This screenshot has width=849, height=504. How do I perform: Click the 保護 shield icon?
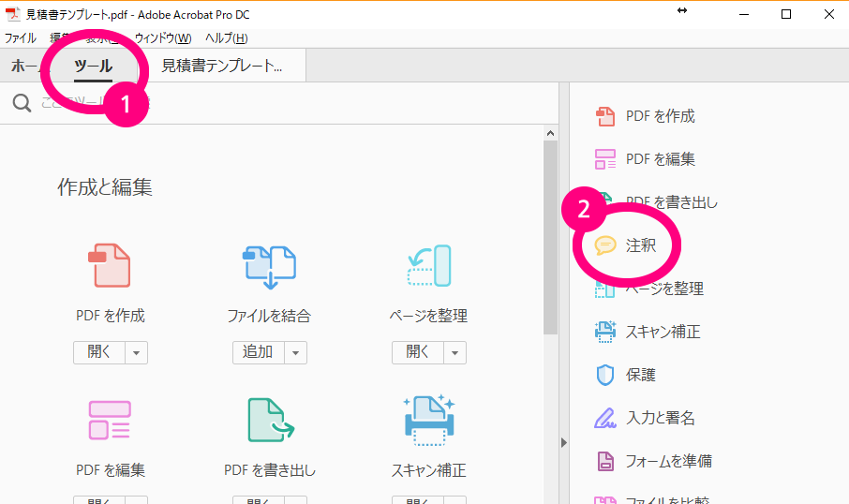[x=604, y=375]
